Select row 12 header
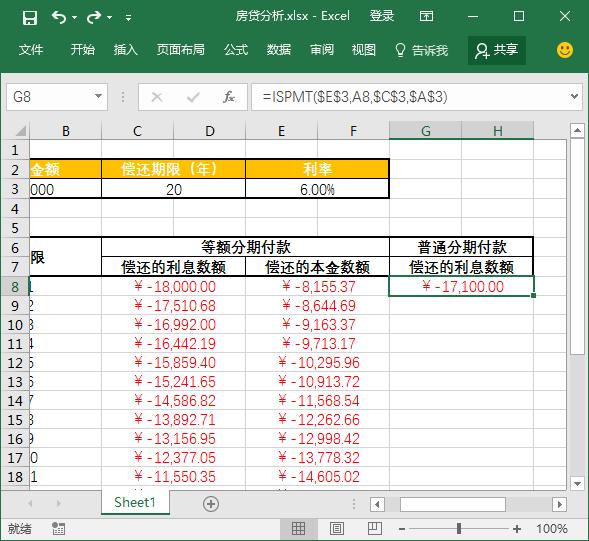The width and height of the screenshot is (589, 541). click(x=15, y=363)
